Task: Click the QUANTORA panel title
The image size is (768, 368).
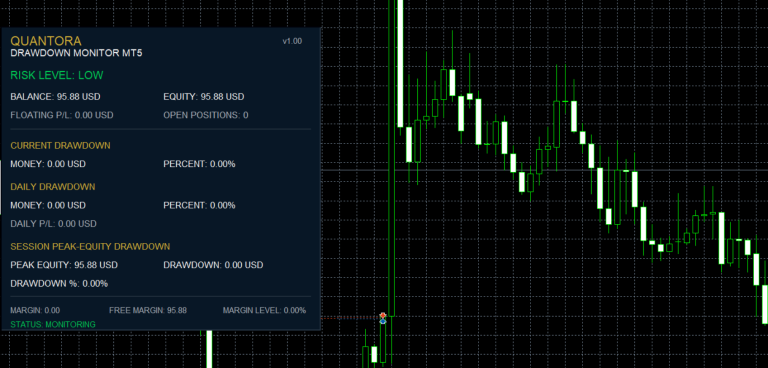Action: point(46,41)
